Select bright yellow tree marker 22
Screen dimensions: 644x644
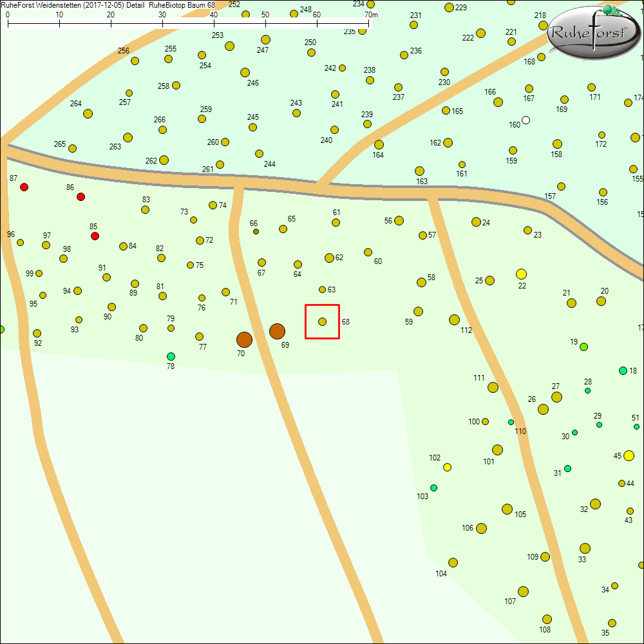[x=521, y=274]
